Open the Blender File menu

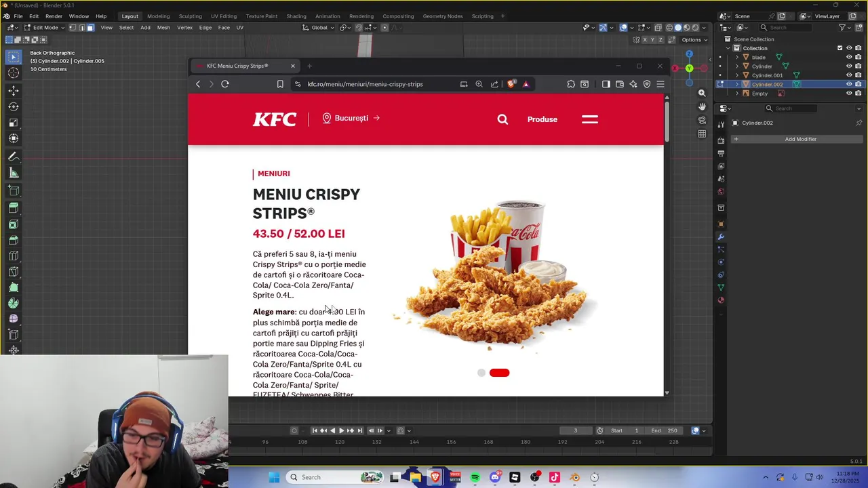pyautogui.click(x=18, y=16)
